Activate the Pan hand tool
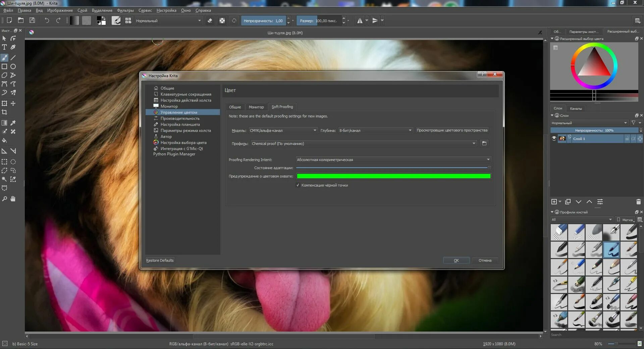Viewport: 644px width, 349px height. [x=13, y=199]
